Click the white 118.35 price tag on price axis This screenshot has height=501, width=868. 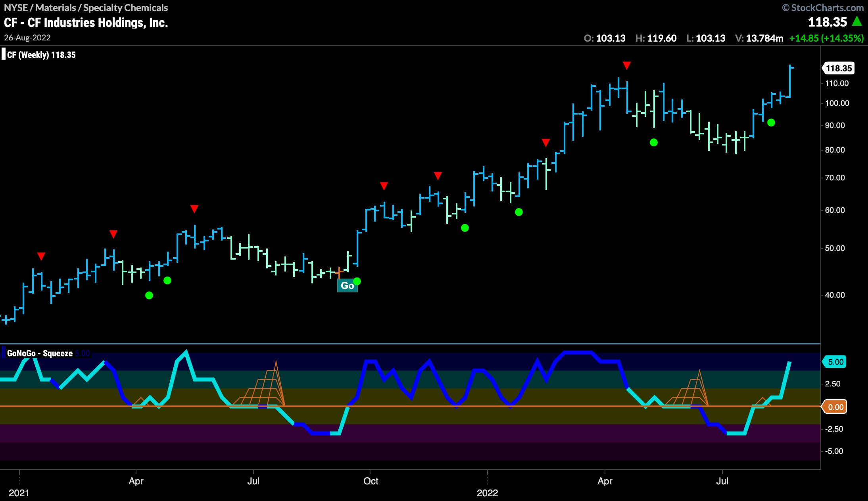click(838, 68)
